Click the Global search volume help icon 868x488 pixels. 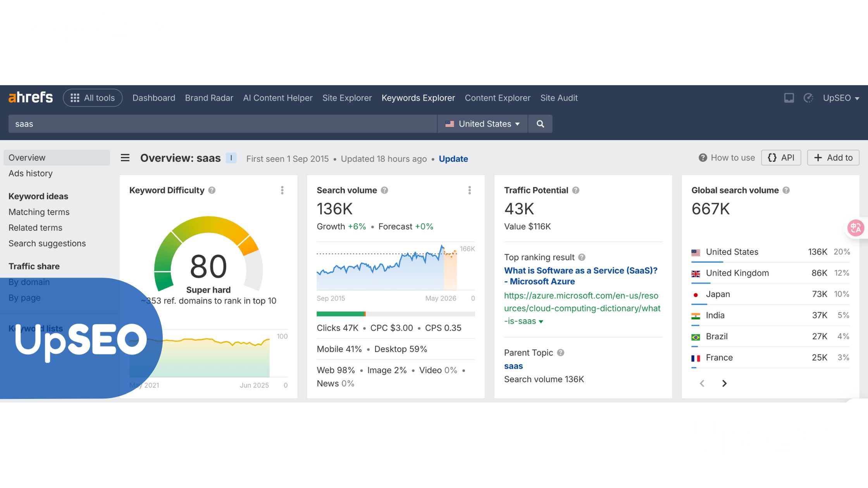pos(786,190)
